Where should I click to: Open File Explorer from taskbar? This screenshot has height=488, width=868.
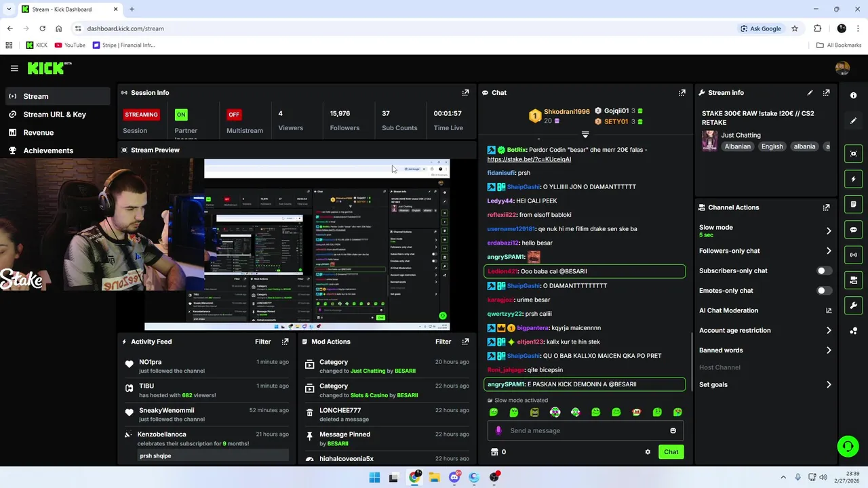pos(434,477)
